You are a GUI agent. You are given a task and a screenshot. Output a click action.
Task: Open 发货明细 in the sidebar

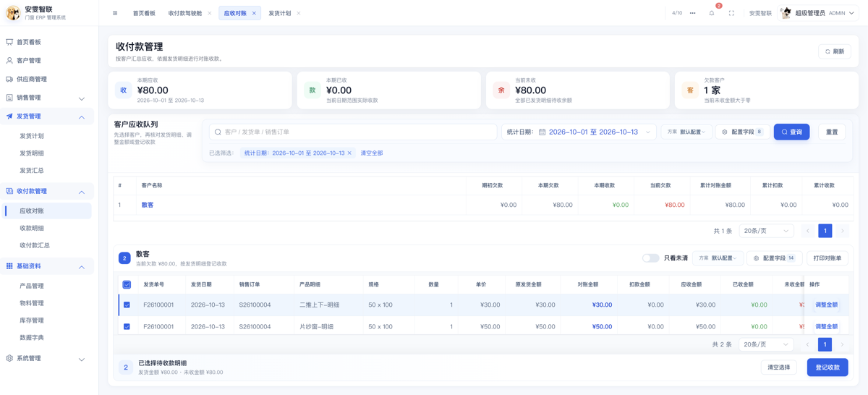click(x=32, y=153)
